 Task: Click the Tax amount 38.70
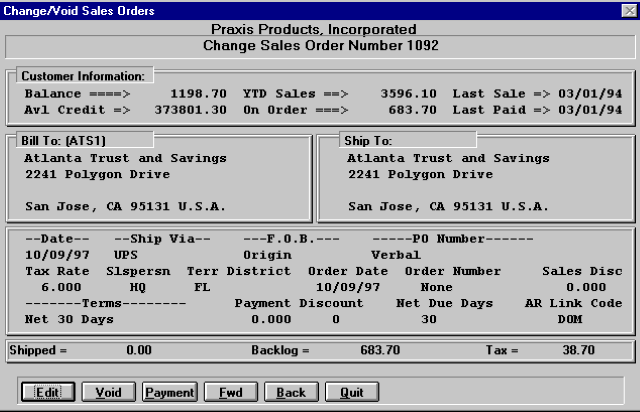[x=579, y=350]
